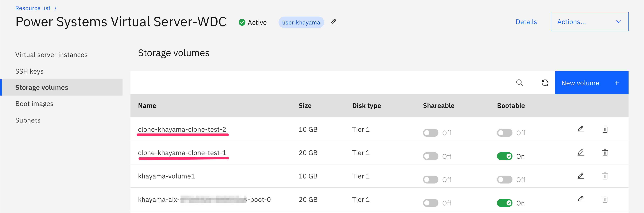Go to Boot images section
The image size is (644, 213).
point(34,104)
